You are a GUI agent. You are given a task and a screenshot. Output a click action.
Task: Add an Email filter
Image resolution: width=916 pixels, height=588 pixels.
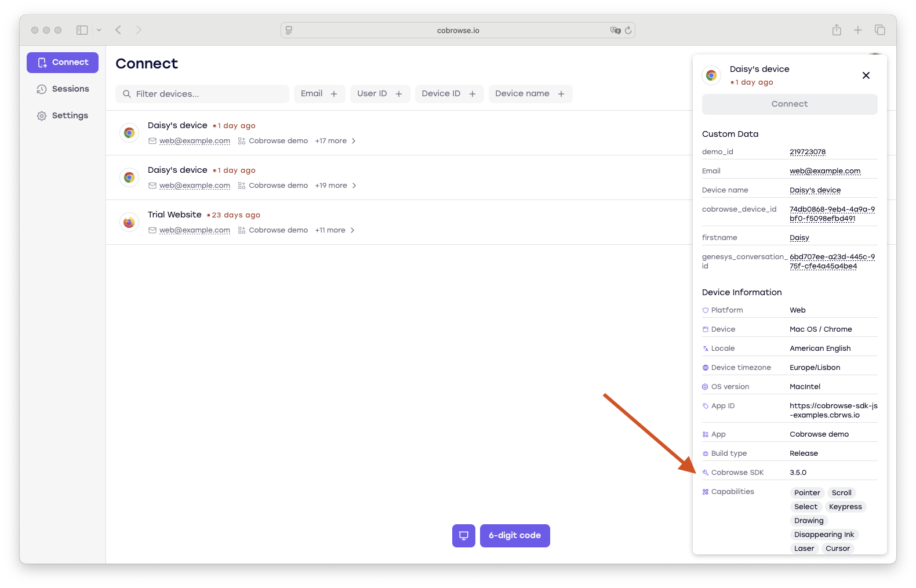click(319, 94)
